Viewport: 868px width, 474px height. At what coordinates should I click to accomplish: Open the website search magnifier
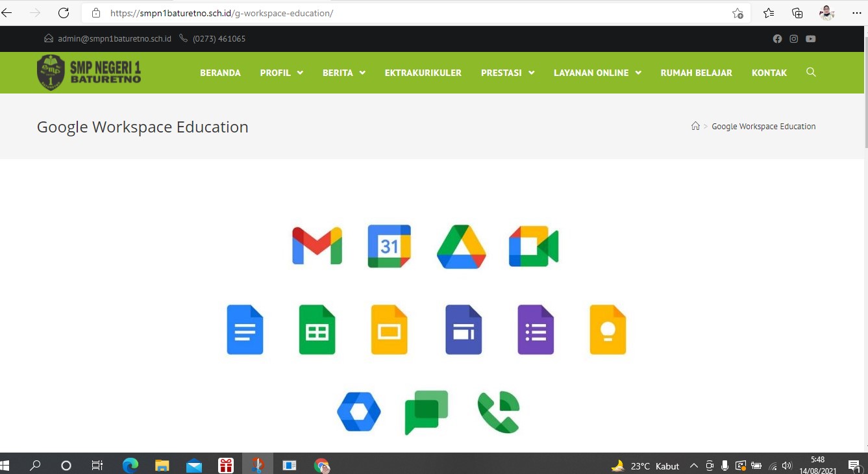[x=811, y=72]
